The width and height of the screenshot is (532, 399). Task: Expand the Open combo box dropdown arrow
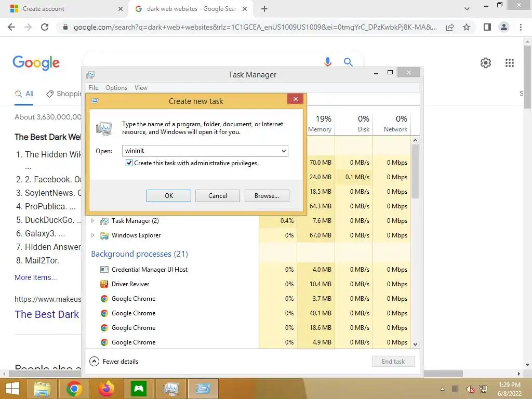284,151
